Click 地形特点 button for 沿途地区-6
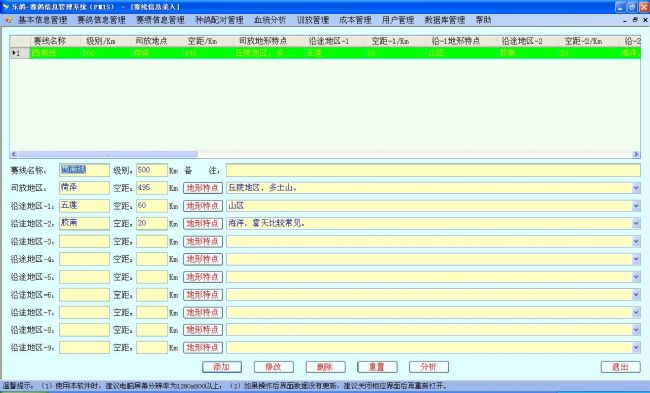This screenshot has width=650, height=393. pyautogui.click(x=203, y=295)
